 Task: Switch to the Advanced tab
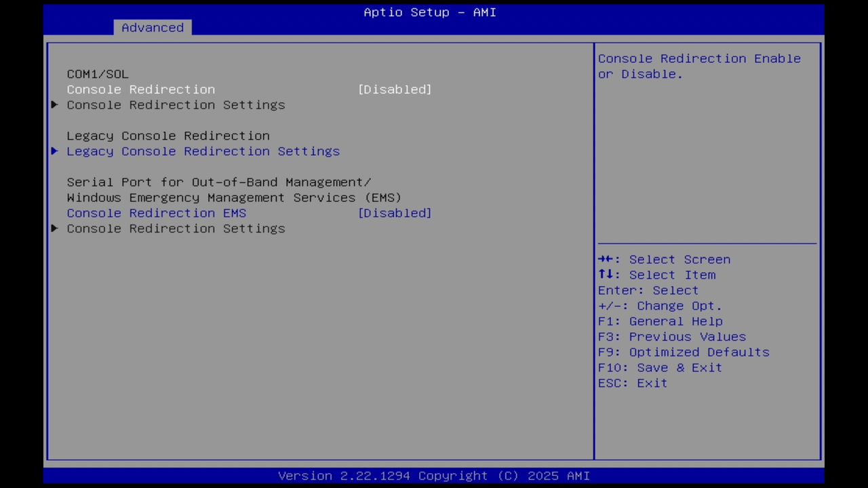153,27
